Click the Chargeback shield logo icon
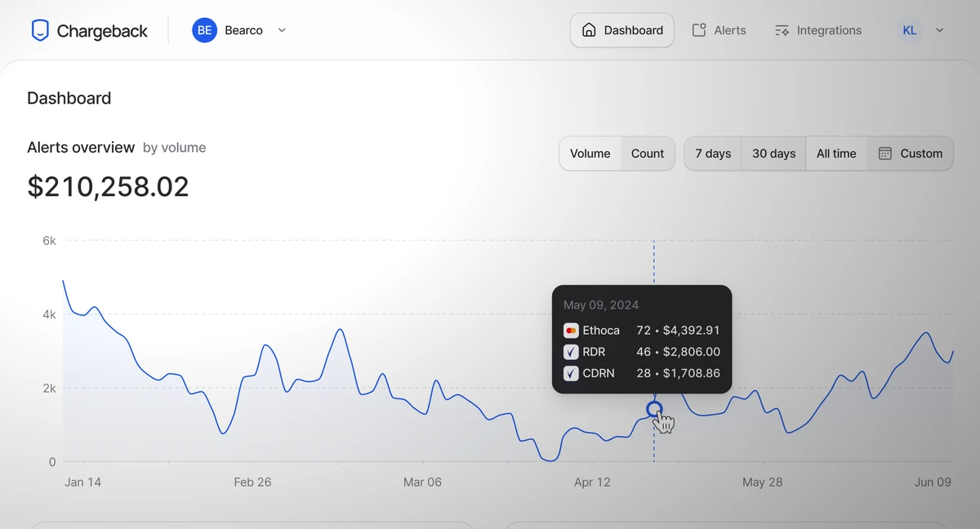 pyautogui.click(x=40, y=31)
